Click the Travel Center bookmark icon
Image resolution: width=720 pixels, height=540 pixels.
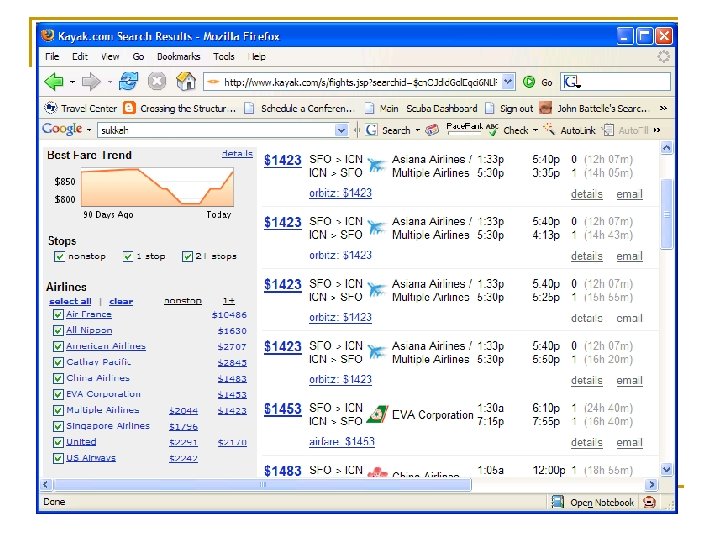(50, 108)
